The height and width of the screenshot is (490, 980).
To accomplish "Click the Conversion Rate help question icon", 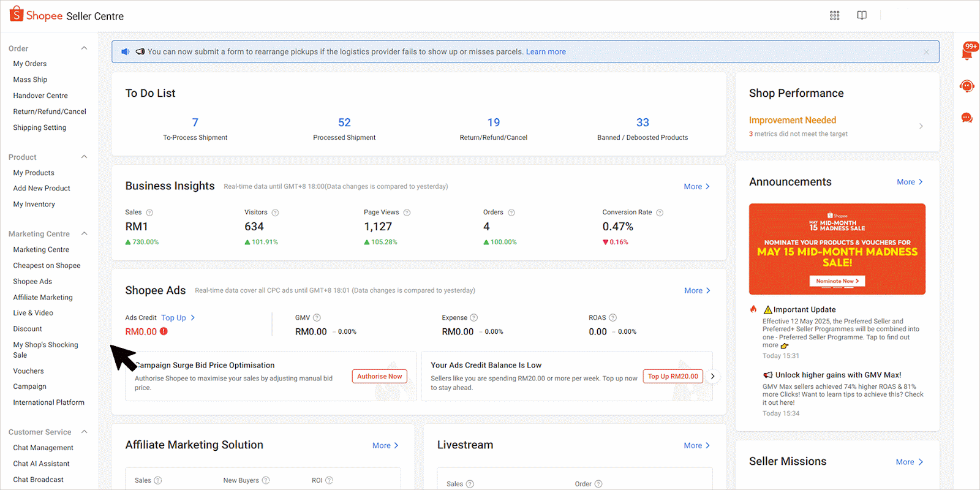I will tap(660, 213).
